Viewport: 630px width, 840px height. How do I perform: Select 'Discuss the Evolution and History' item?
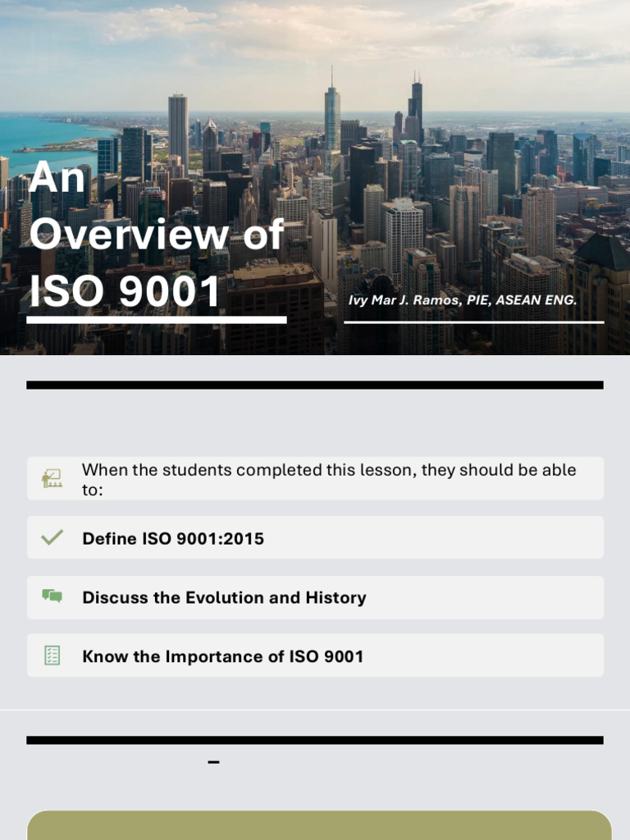point(224,598)
